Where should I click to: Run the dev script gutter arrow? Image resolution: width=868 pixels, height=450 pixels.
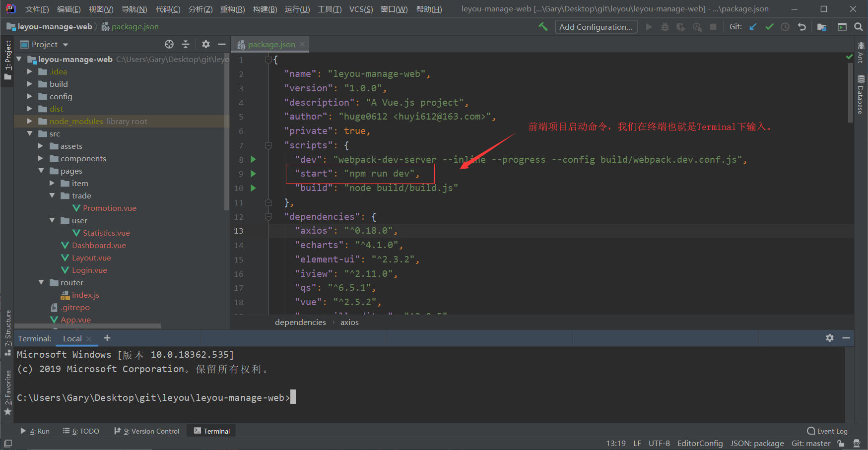(253, 159)
